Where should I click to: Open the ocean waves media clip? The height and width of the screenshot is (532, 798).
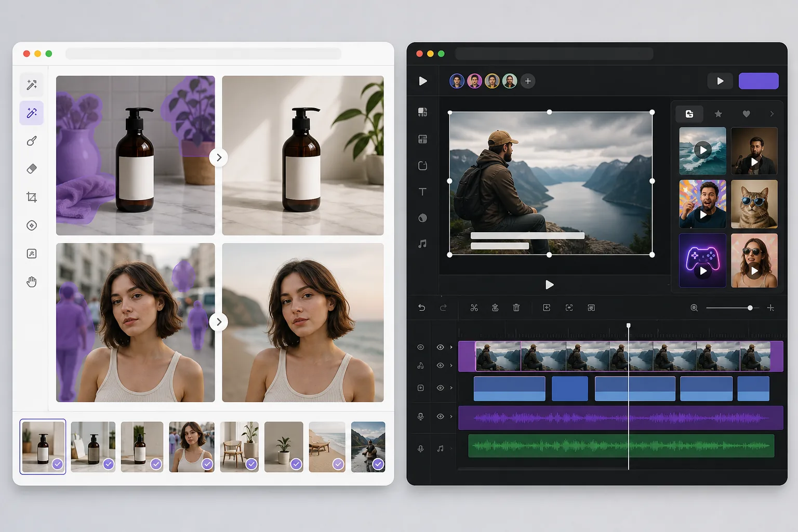tap(702, 151)
